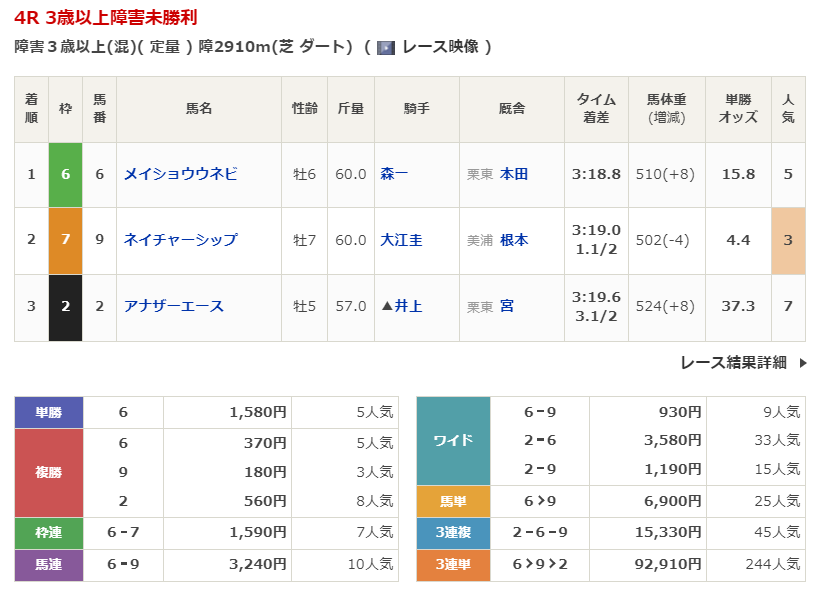The height and width of the screenshot is (592, 822).
Task: Click the race video camera icon
Action: coord(385,47)
